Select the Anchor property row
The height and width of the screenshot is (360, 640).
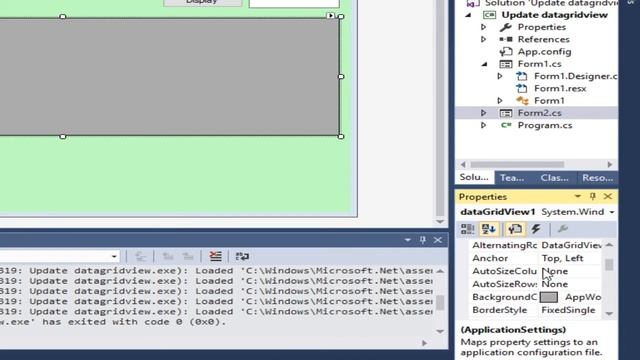(536, 258)
